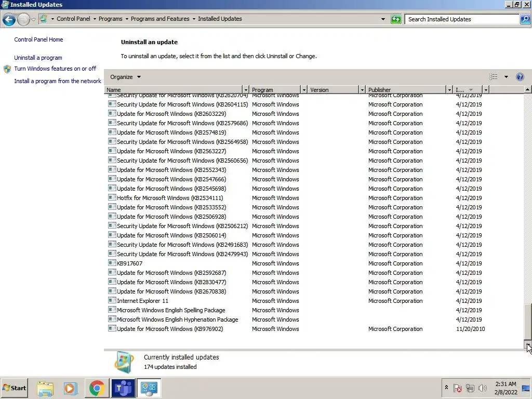Click the Control Panel taskbar button
The image size is (532, 399).
[x=149, y=388]
